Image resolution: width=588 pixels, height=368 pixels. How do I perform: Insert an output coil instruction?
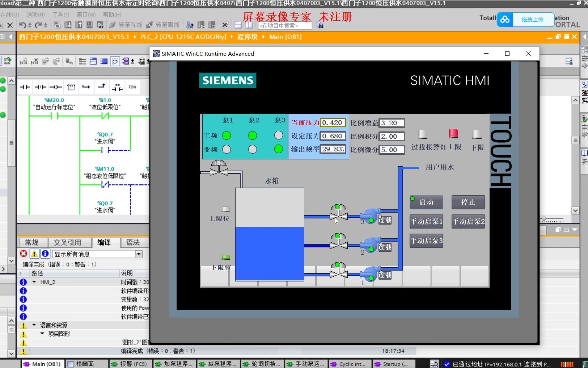pyautogui.click(x=56, y=87)
